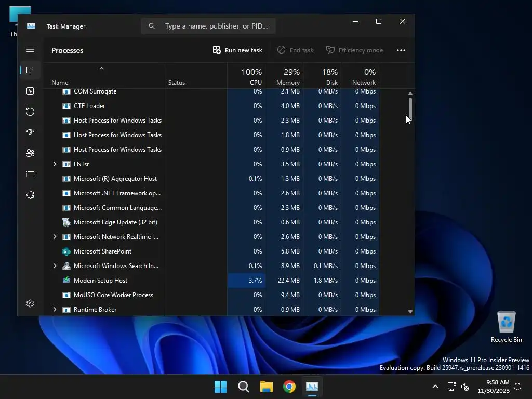Click Run new task button
This screenshot has width=532, height=399.
coord(237,50)
